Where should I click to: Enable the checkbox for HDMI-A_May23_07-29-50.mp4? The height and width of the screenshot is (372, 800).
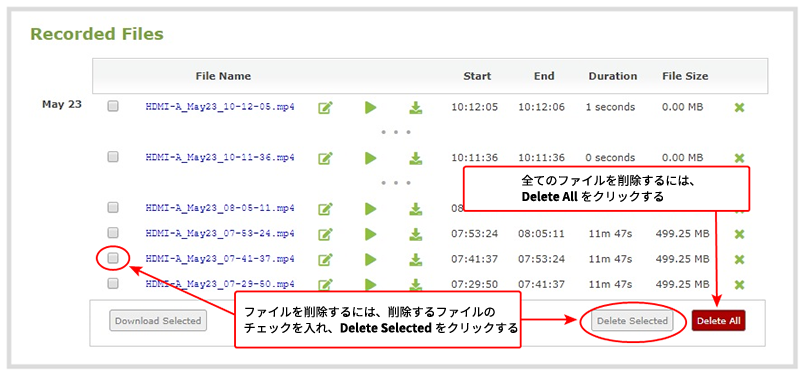[113, 283]
